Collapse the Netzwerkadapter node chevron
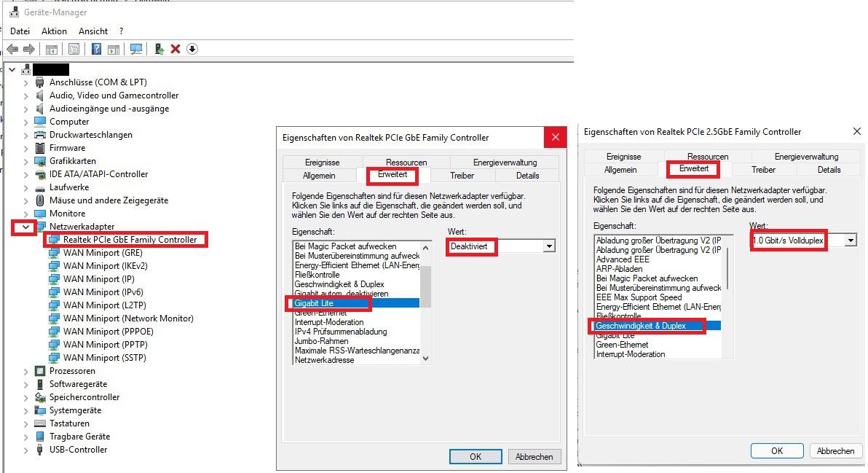Screen dimensions: 868x473 point(25,227)
